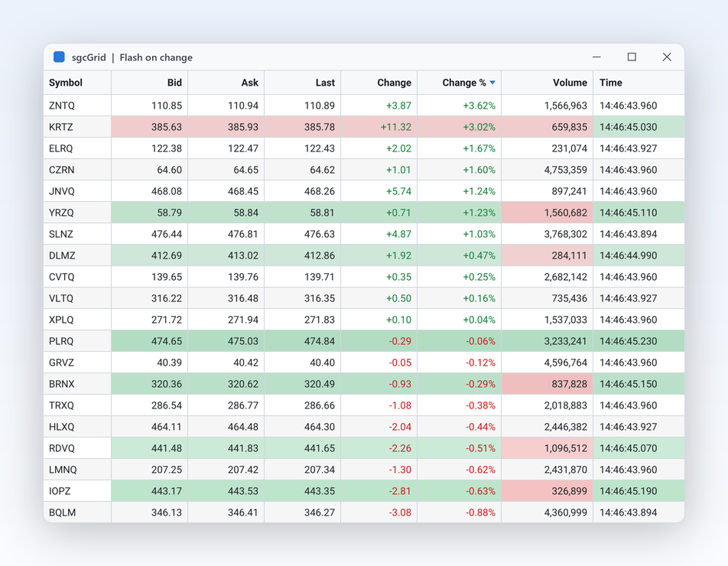Click IOPZ change value -2.81
The width and height of the screenshot is (728, 566).
[379, 491]
